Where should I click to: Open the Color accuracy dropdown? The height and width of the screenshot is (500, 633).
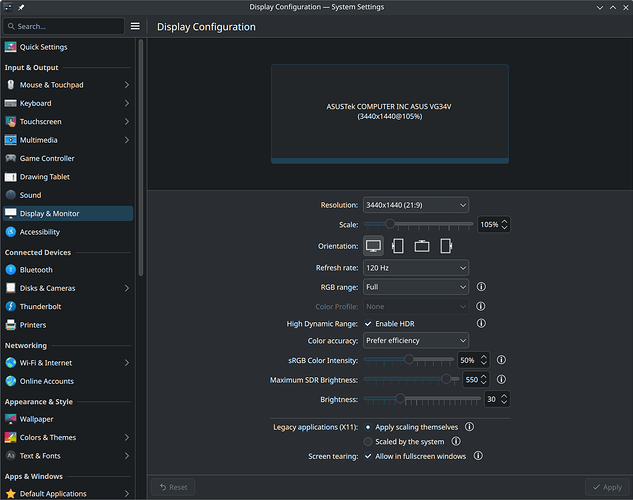416,341
